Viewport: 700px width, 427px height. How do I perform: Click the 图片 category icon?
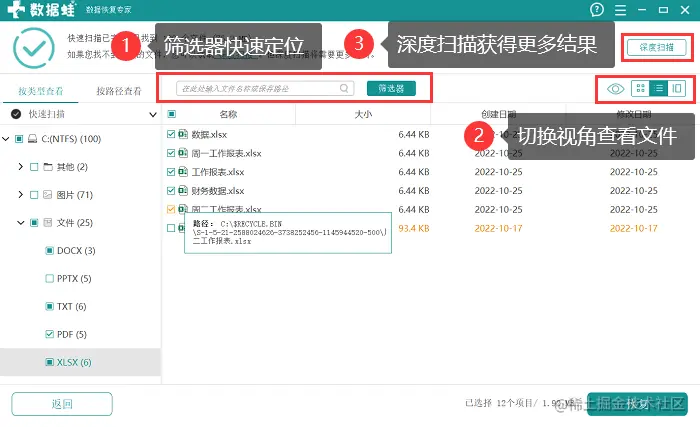point(48,195)
